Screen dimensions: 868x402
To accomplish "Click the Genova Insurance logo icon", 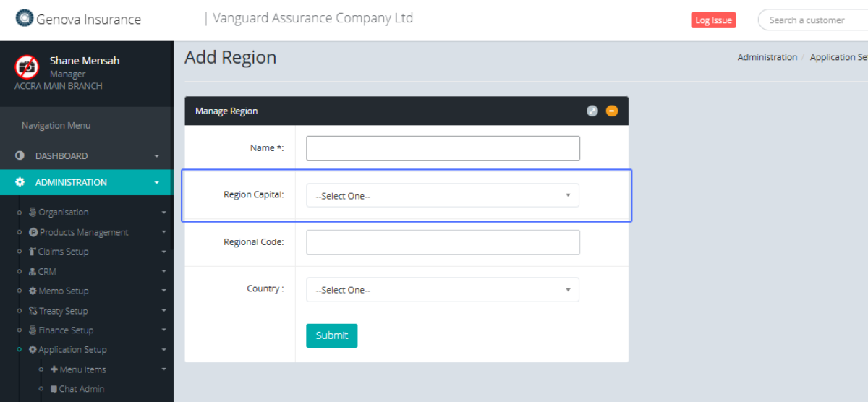I will (25, 18).
